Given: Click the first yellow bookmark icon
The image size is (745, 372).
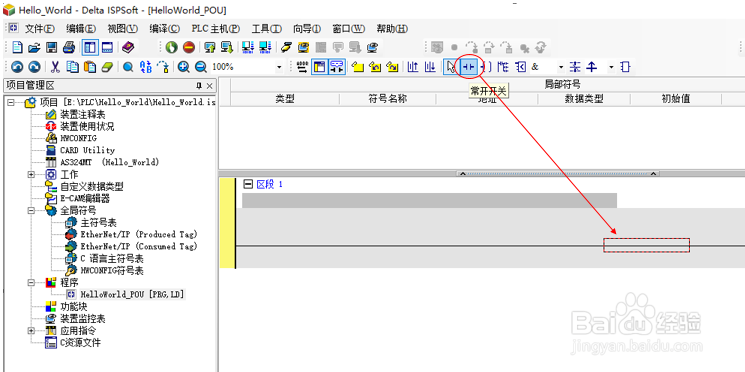Looking at the screenshot, I should point(358,67).
